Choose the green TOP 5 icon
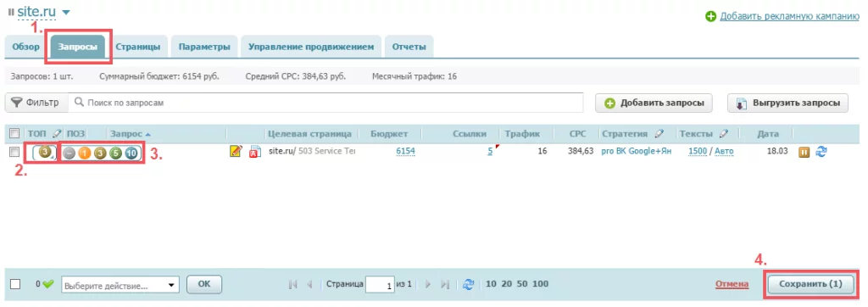 (115, 153)
